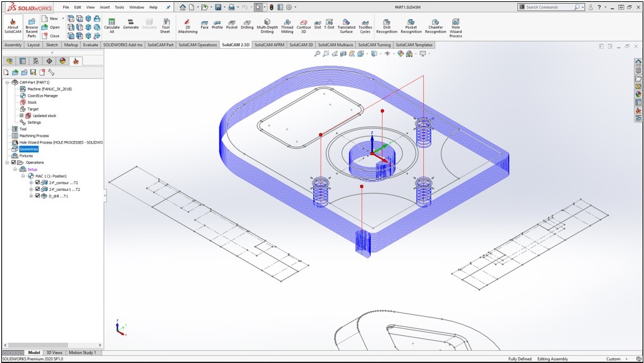The image size is (644, 363).
Task: Select the Geometries tree item
Action: click(28, 149)
